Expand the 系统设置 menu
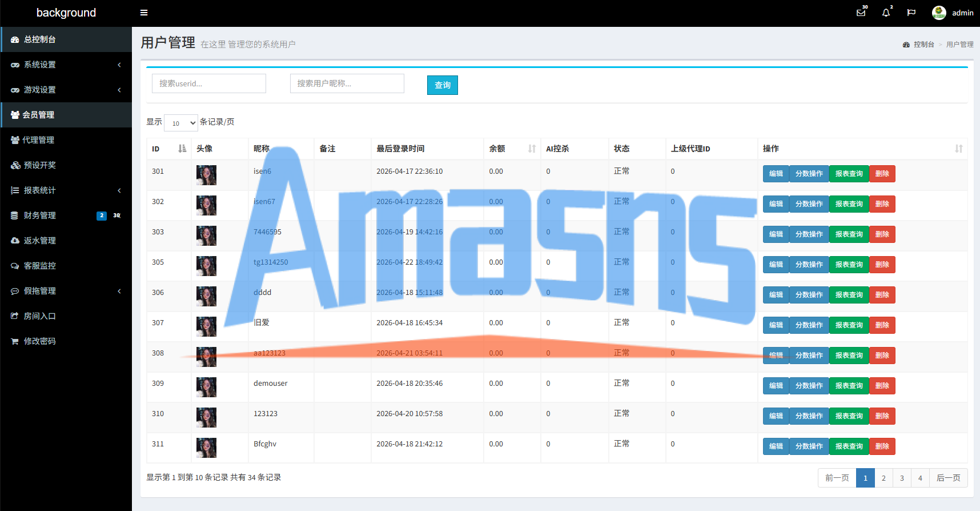 click(66, 65)
